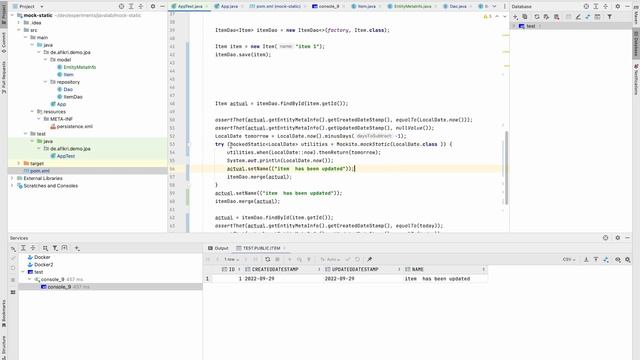Collapse the repository package
The width and height of the screenshot is (640, 360).
coord(45,82)
